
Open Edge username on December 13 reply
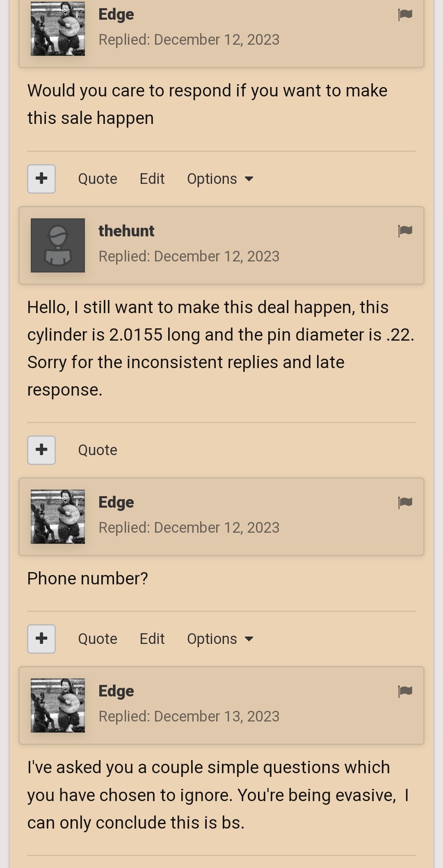(x=116, y=692)
